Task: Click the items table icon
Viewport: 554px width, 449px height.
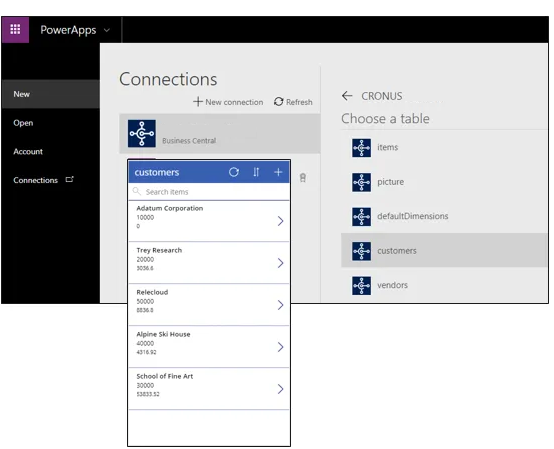Action: point(361,148)
